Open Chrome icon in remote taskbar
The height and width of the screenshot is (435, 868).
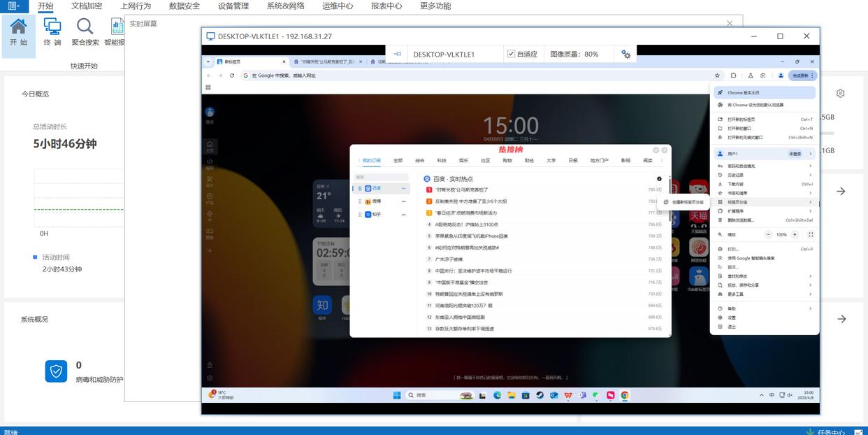coord(625,395)
